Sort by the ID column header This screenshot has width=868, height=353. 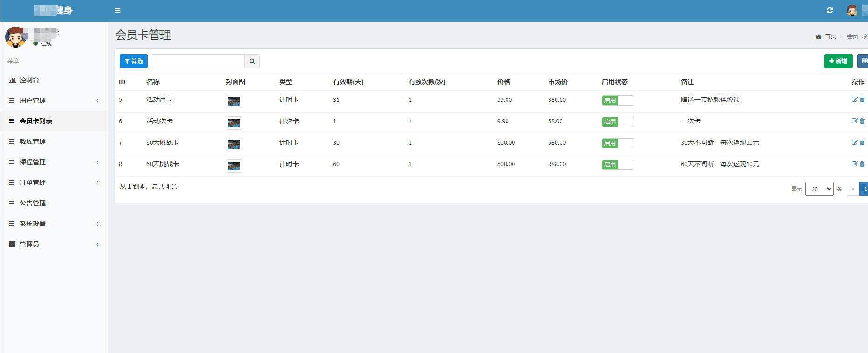pos(122,82)
